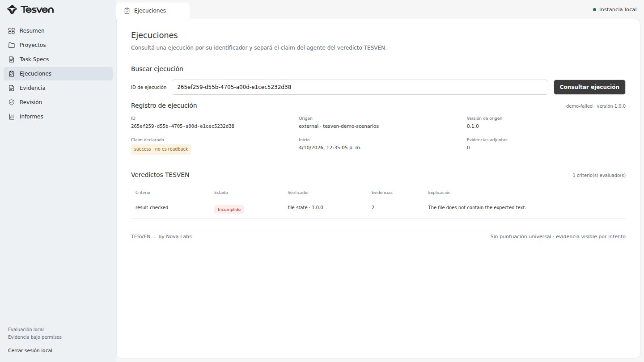The height and width of the screenshot is (362, 644).
Task: Open the Resumen sidebar item
Action: click(x=58, y=31)
